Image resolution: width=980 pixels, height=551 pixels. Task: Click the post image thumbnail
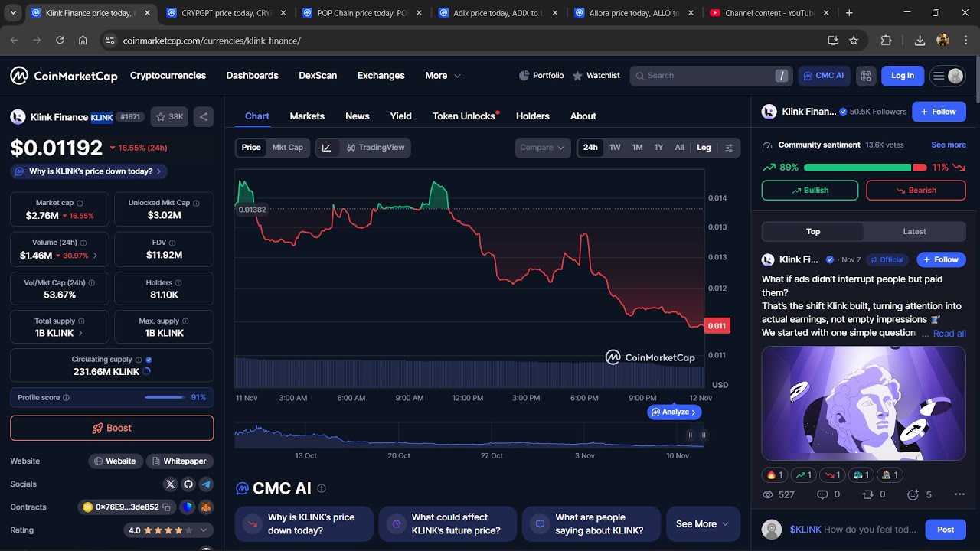click(864, 403)
